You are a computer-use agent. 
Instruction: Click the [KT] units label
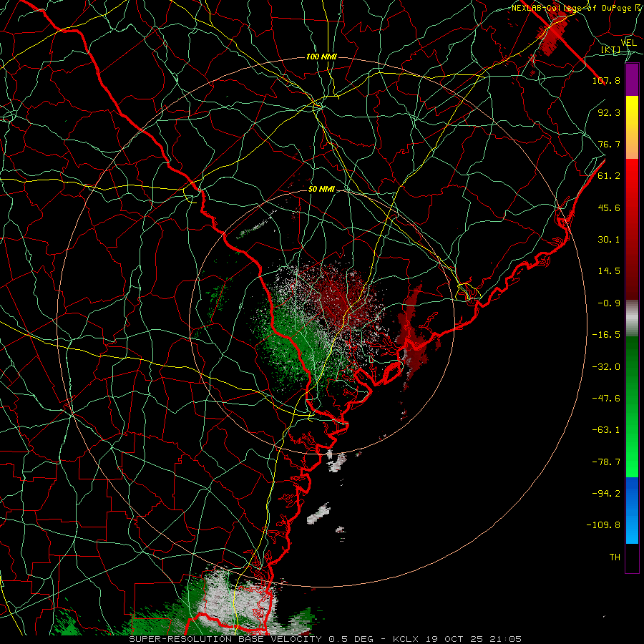tap(611, 50)
